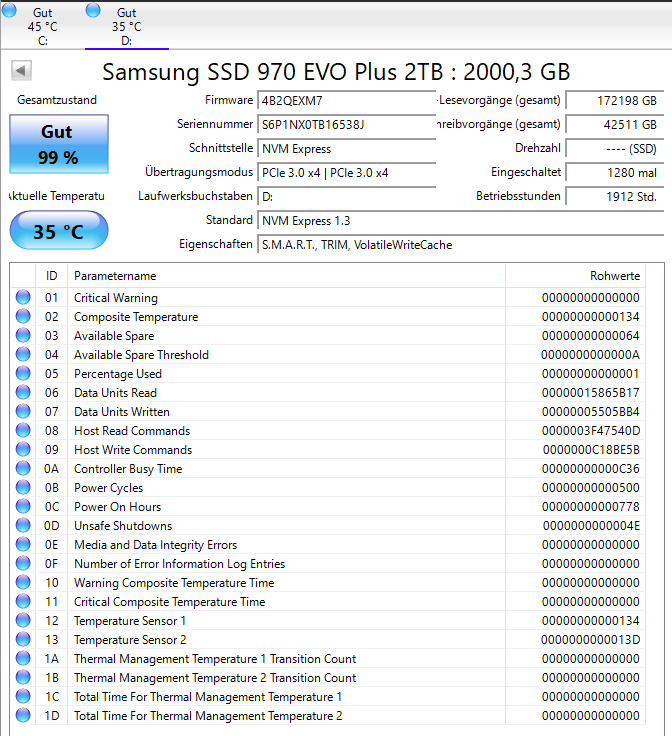
Task: Click raw value 0000000000004E
Action: coord(591,526)
